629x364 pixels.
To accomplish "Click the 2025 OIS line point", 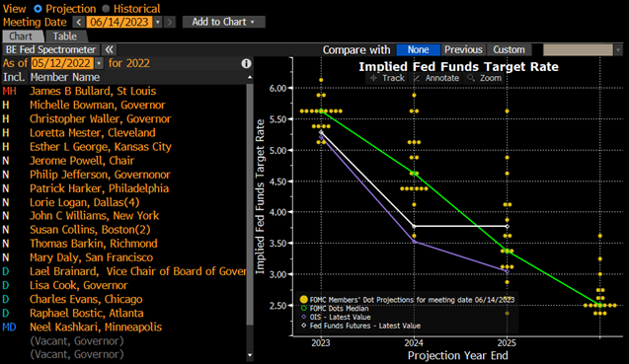I will coord(508,272).
